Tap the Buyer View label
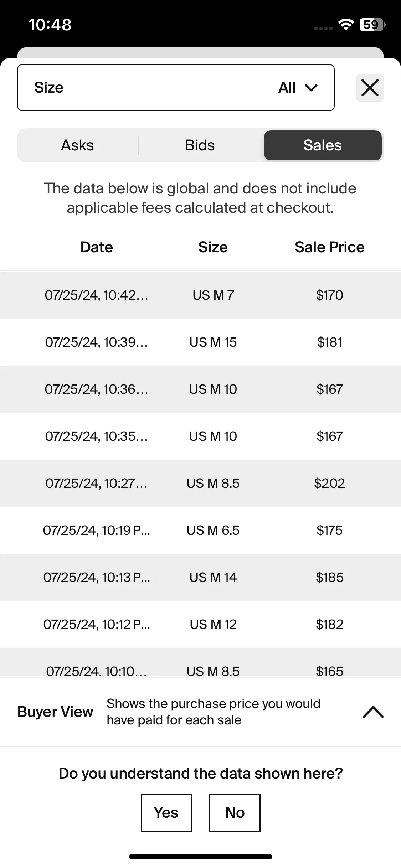401x868 pixels. pyautogui.click(x=55, y=712)
